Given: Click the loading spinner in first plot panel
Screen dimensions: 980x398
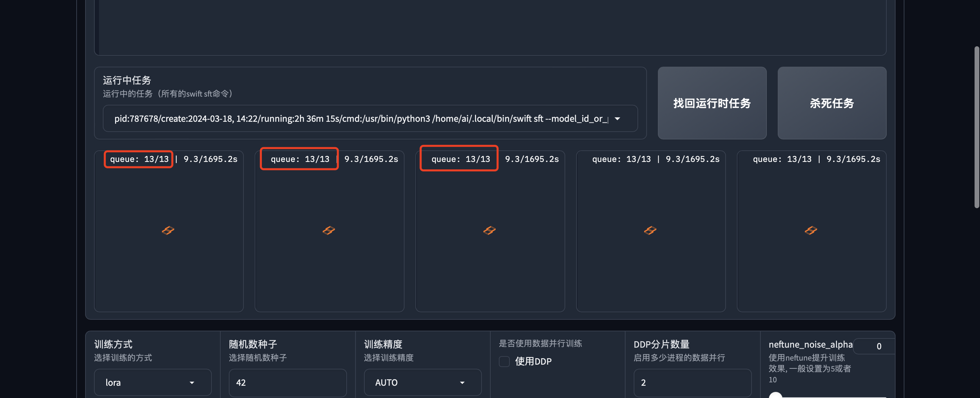Looking at the screenshot, I should pyautogui.click(x=168, y=230).
